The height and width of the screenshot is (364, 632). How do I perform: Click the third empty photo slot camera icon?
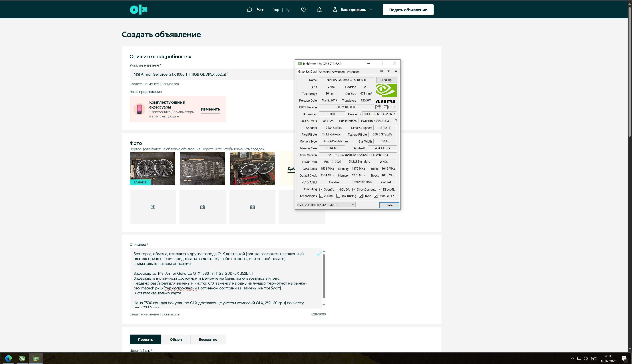(x=252, y=207)
